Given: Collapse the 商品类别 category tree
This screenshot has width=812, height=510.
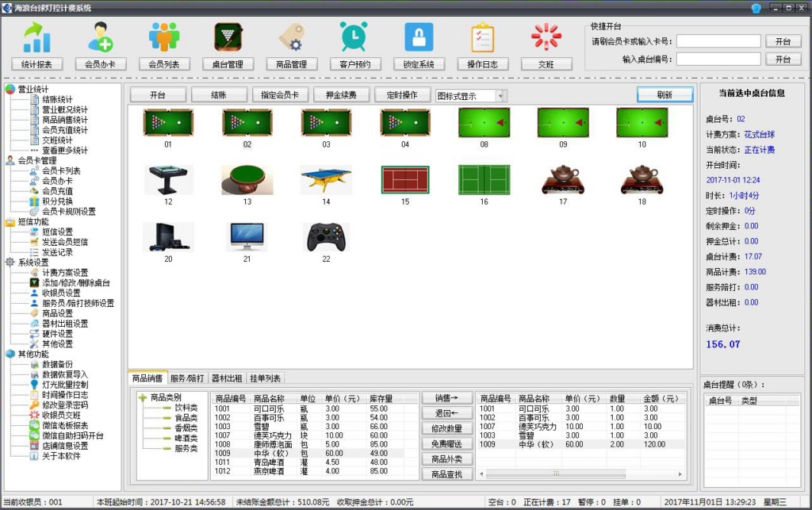Looking at the screenshot, I should [x=142, y=397].
